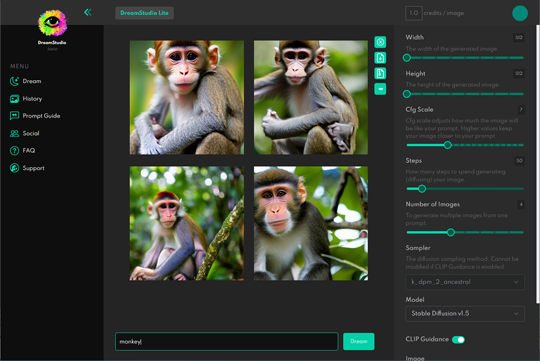540x361 pixels.
Task: Click the Prompt Guide speech bubble icon
Action: 14,116
